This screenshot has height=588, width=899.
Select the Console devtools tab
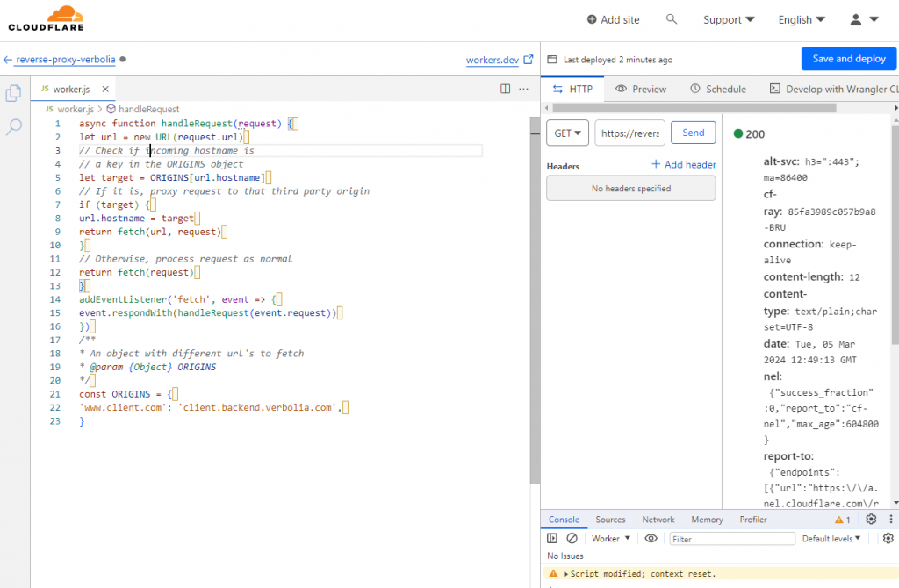click(x=565, y=520)
